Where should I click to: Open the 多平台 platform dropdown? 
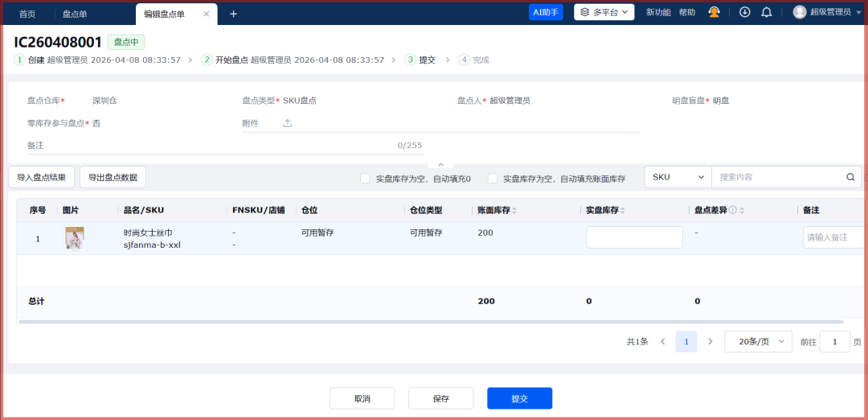(604, 12)
